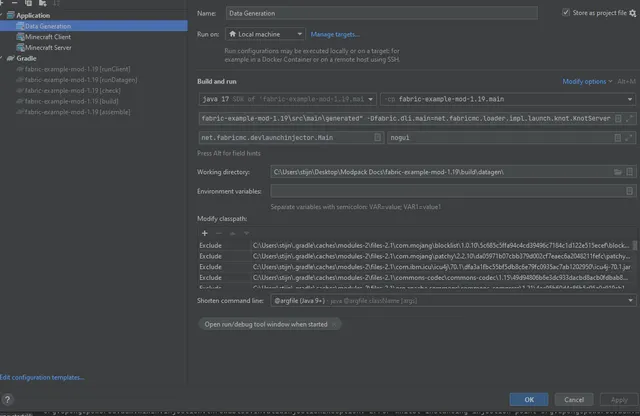Remove configuration with the minus toolbar icon
Viewport: 640px width, 416px height.
coord(15,3)
